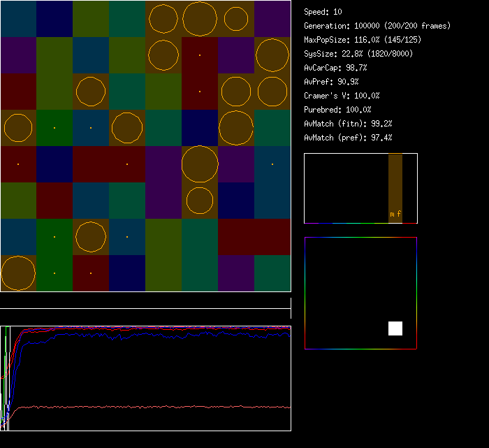Image resolution: width=489 pixels, height=448 pixels.
Task: Click the 'm' label in histogram bar
Action: tap(392, 214)
